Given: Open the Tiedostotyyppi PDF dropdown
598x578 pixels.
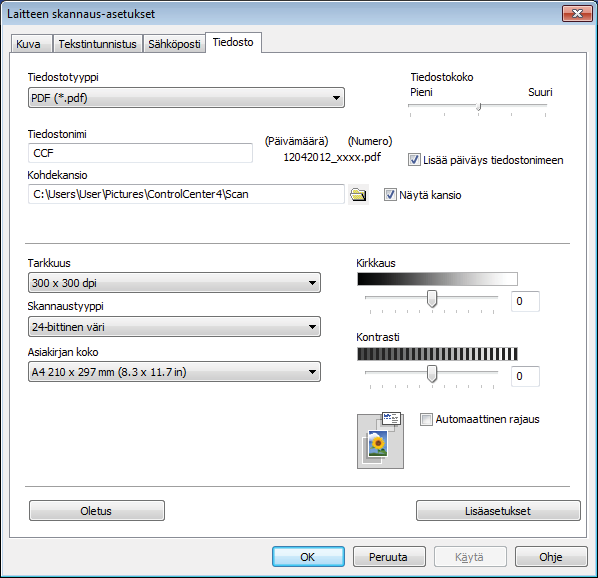Looking at the screenshot, I should pos(186,98).
